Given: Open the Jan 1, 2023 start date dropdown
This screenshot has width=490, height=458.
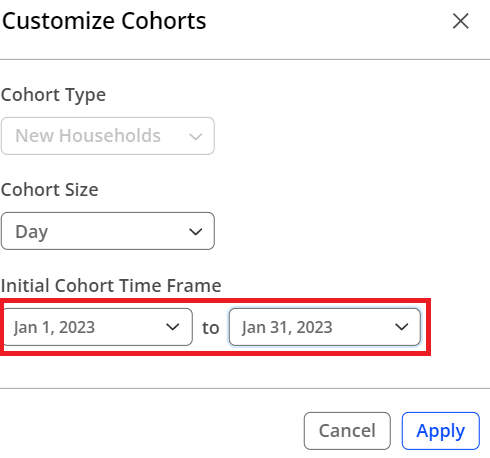Looking at the screenshot, I should (97, 327).
